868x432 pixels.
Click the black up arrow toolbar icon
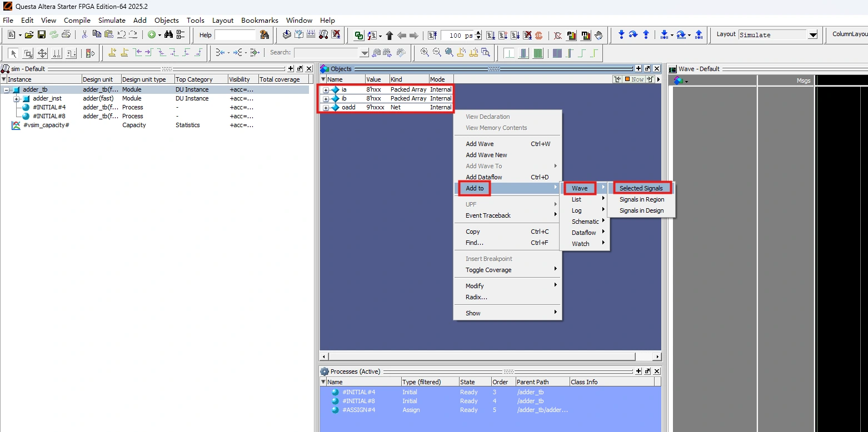click(390, 36)
